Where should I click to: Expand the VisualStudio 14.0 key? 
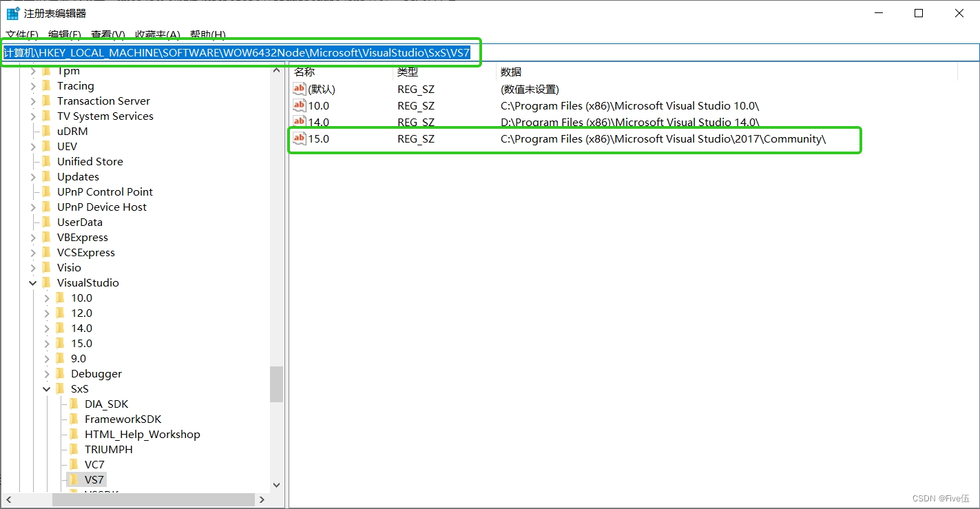click(x=47, y=329)
